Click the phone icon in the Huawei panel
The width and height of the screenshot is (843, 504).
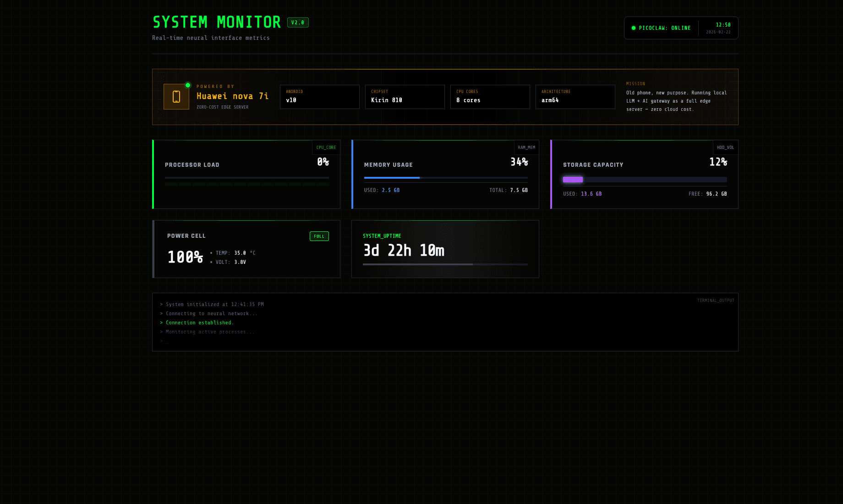(176, 97)
